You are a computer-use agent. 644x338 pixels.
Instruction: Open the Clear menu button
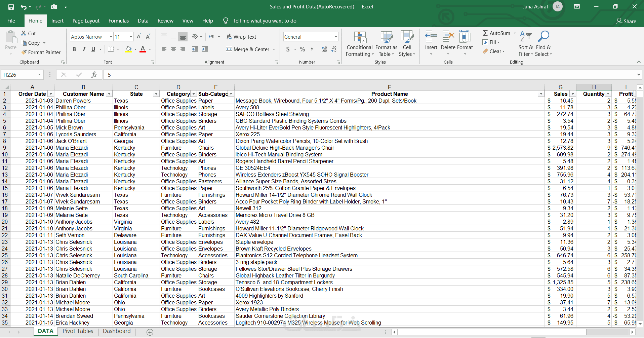493,51
